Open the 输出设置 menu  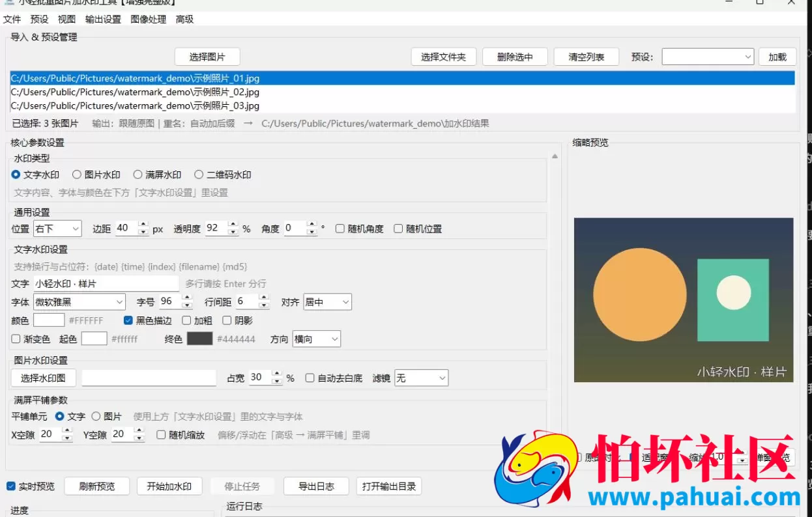(103, 20)
